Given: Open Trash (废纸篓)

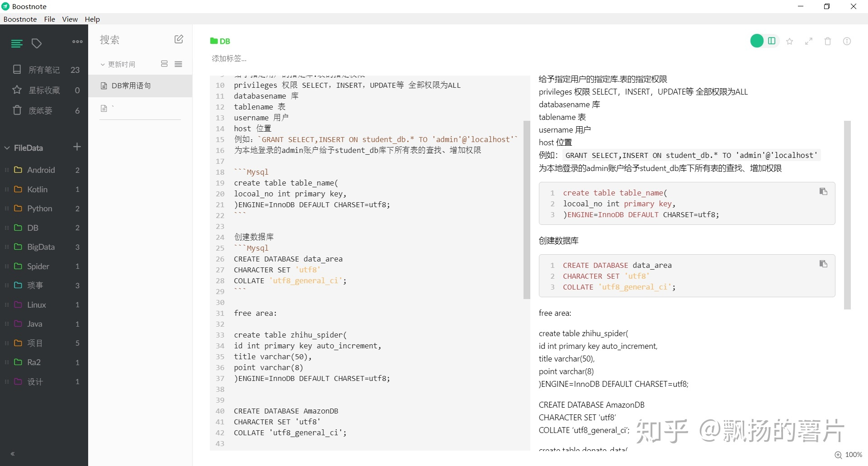Looking at the screenshot, I should pos(44,110).
